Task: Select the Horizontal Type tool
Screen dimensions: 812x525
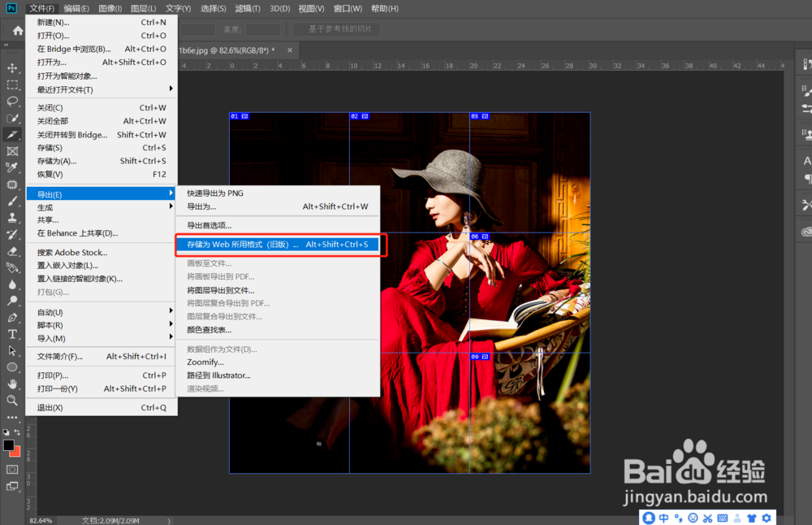Action: click(x=12, y=334)
